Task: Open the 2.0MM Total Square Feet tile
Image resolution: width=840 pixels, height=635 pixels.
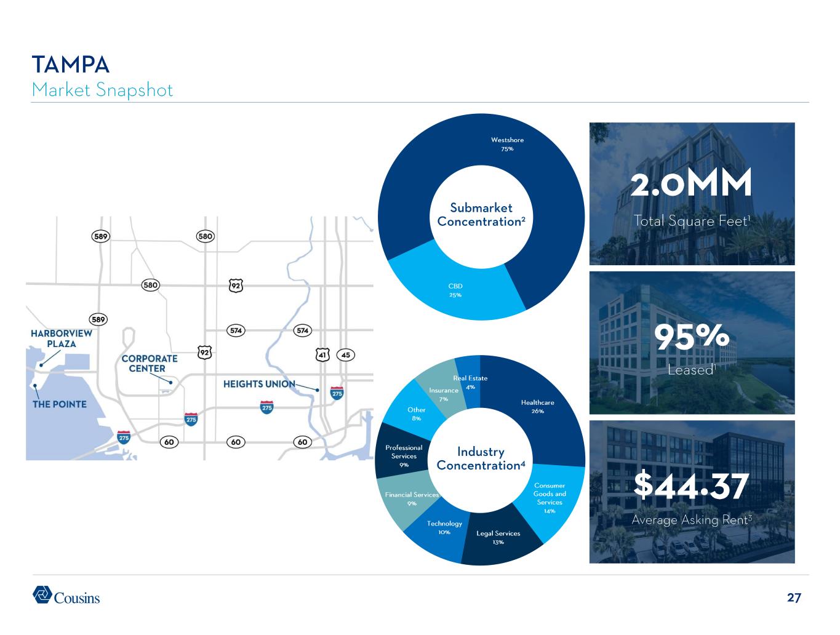Action: click(692, 194)
